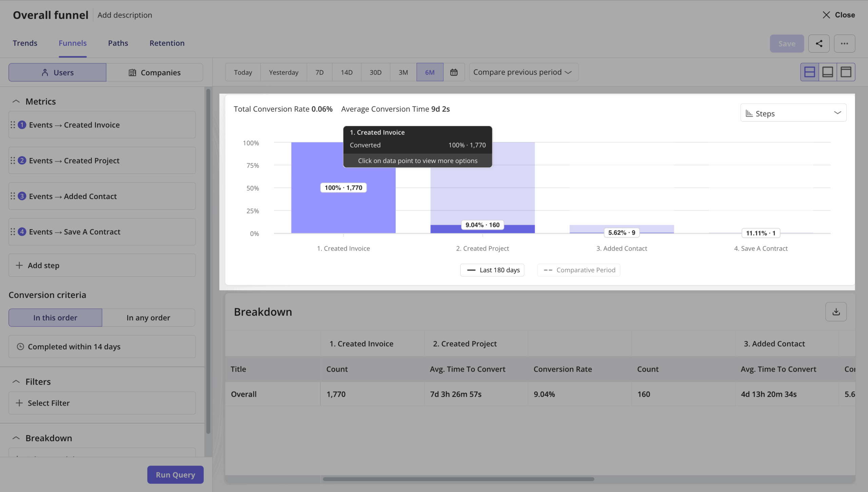Select the 30D time range option

click(375, 72)
